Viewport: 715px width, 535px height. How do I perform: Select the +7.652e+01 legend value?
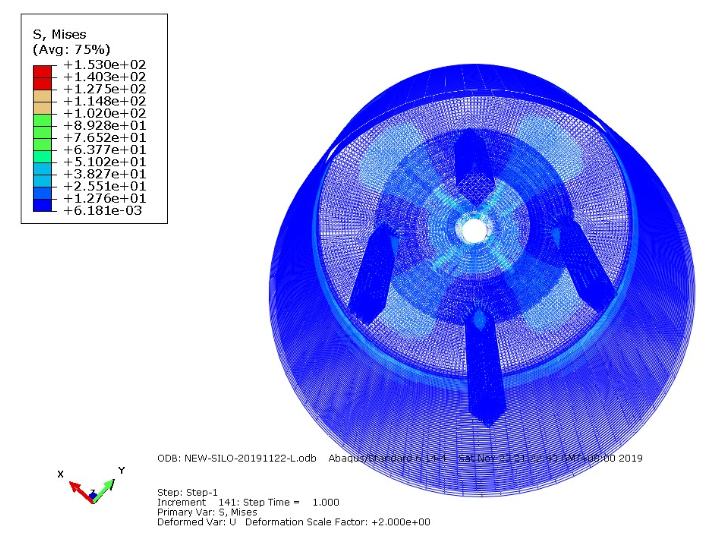(104, 138)
